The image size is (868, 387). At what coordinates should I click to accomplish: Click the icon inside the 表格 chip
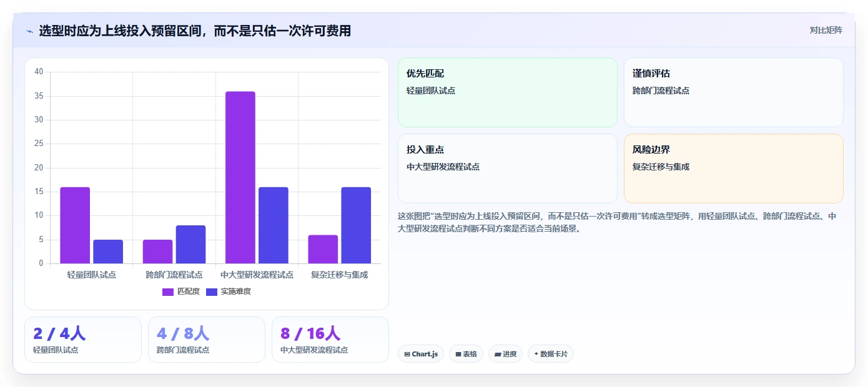tap(458, 354)
